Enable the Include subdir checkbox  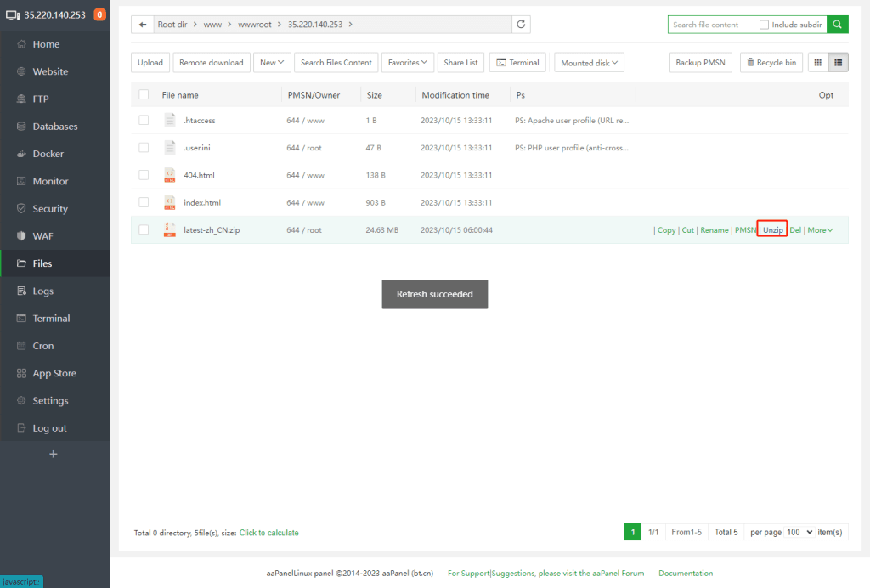click(x=765, y=25)
